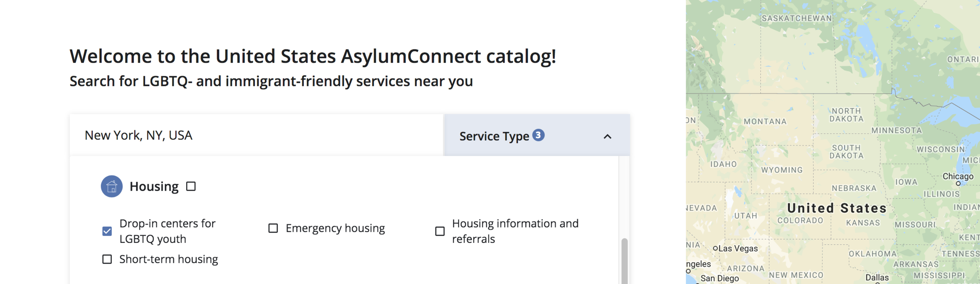This screenshot has width=980, height=284.
Task: Click the New York location input field
Action: point(256,135)
